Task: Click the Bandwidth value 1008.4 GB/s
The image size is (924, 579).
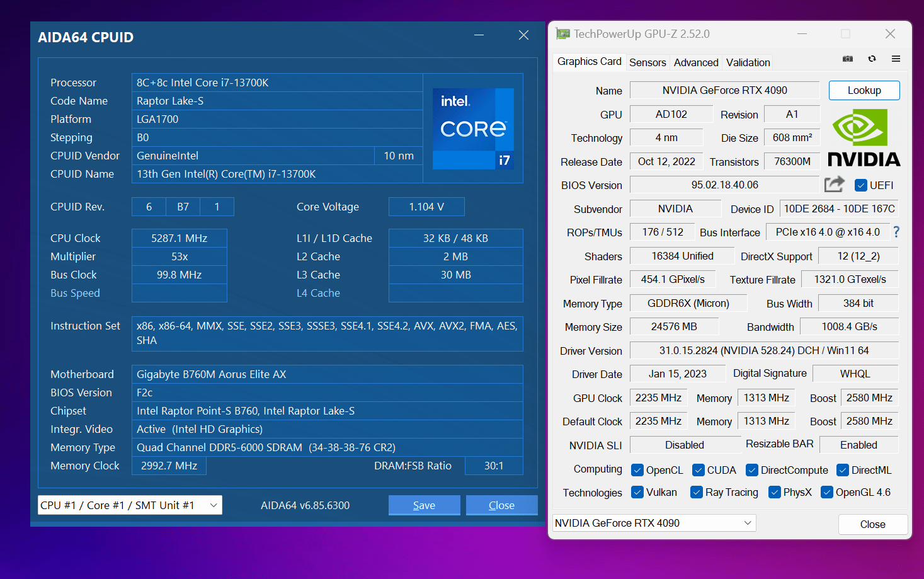Action: tap(849, 326)
